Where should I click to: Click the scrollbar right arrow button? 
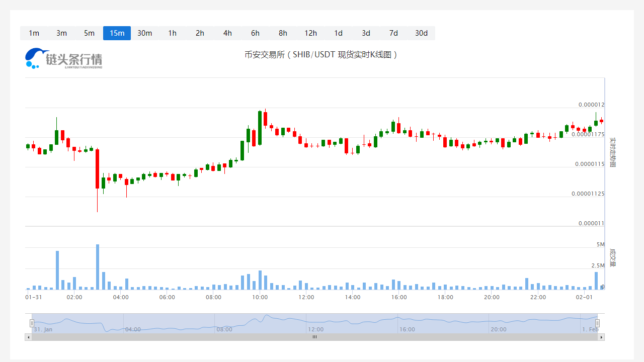(x=602, y=337)
